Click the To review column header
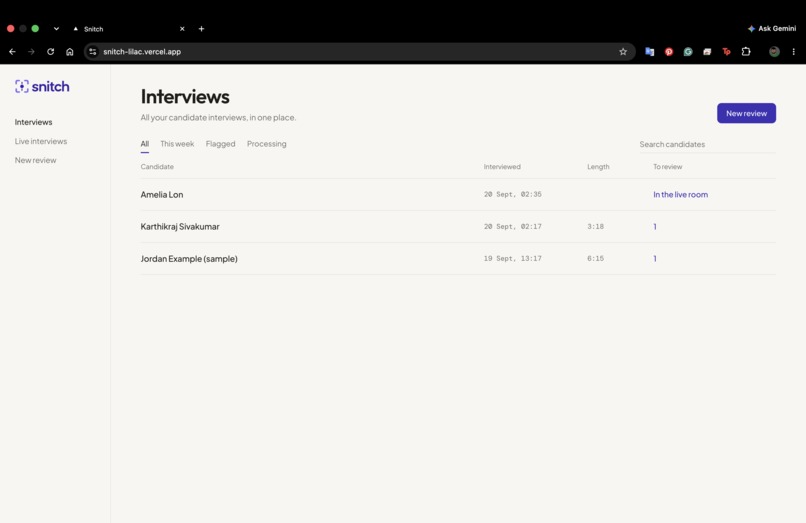 point(667,167)
